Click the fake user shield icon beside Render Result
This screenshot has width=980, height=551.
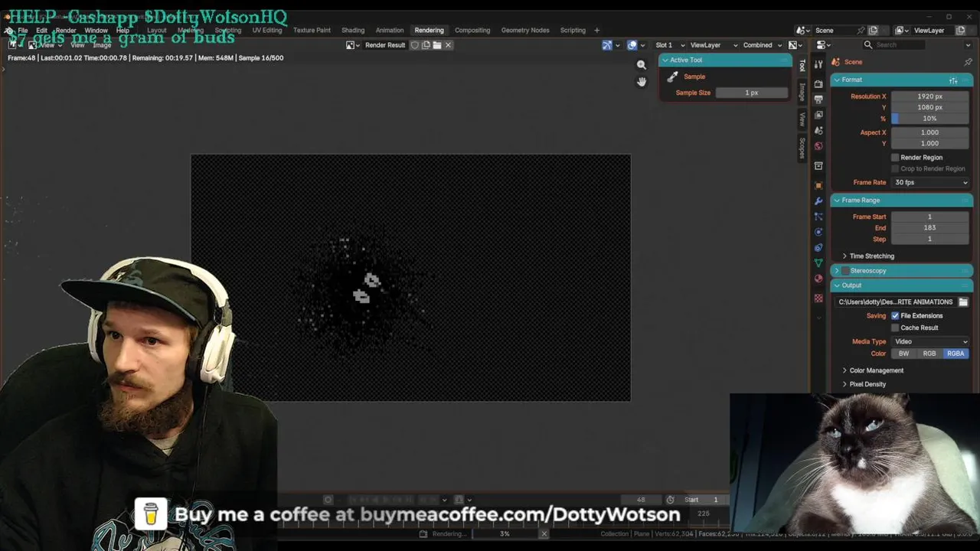(x=415, y=45)
